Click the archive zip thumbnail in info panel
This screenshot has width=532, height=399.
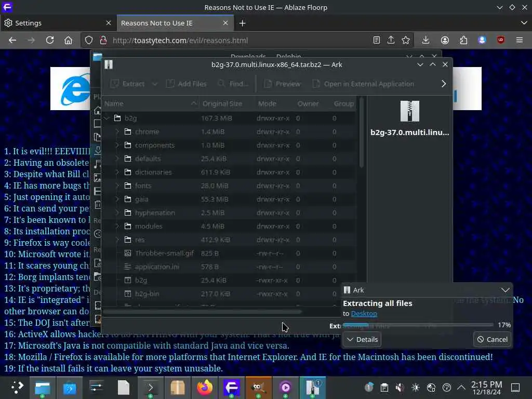click(409, 111)
